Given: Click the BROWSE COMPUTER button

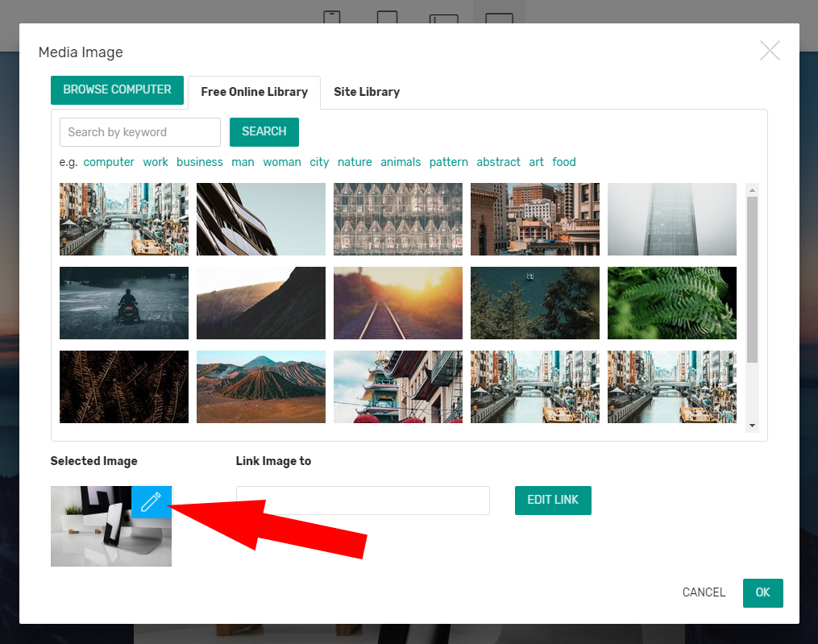Looking at the screenshot, I should (118, 90).
